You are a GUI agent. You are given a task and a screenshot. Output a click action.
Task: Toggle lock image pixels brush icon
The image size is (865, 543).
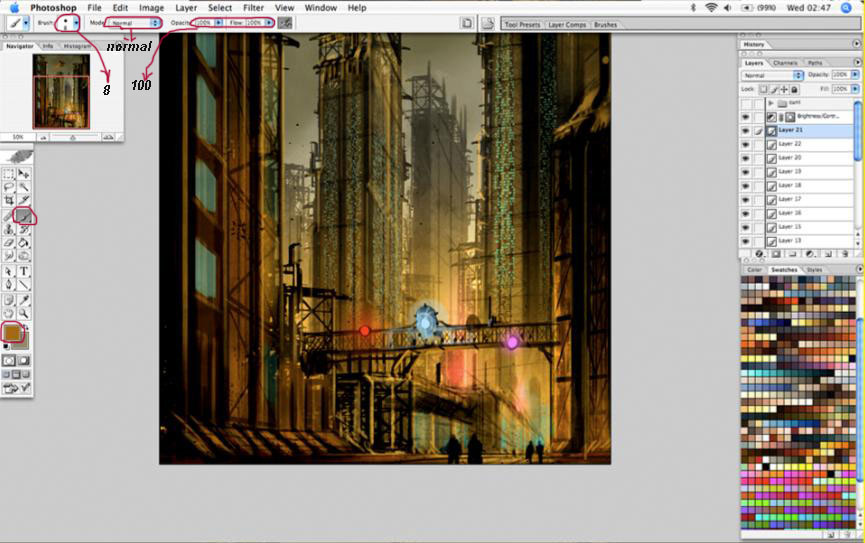click(x=774, y=89)
